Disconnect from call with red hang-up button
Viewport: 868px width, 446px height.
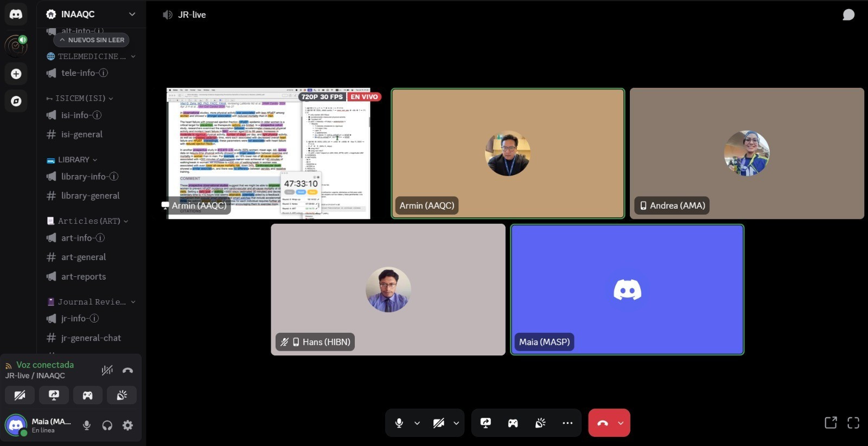[602, 423]
